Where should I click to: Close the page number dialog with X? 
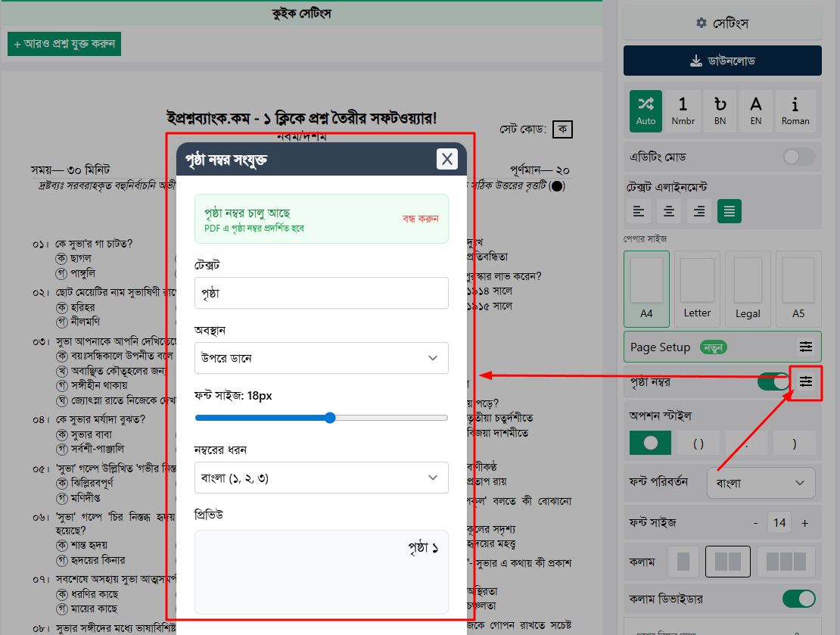click(x=446, y=159)
